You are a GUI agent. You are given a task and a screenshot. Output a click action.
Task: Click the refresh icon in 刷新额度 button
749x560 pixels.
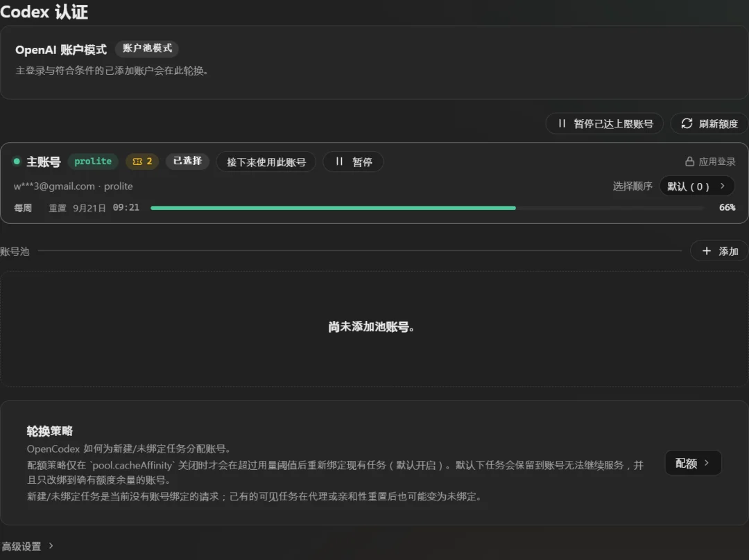[x=687, y=123]
